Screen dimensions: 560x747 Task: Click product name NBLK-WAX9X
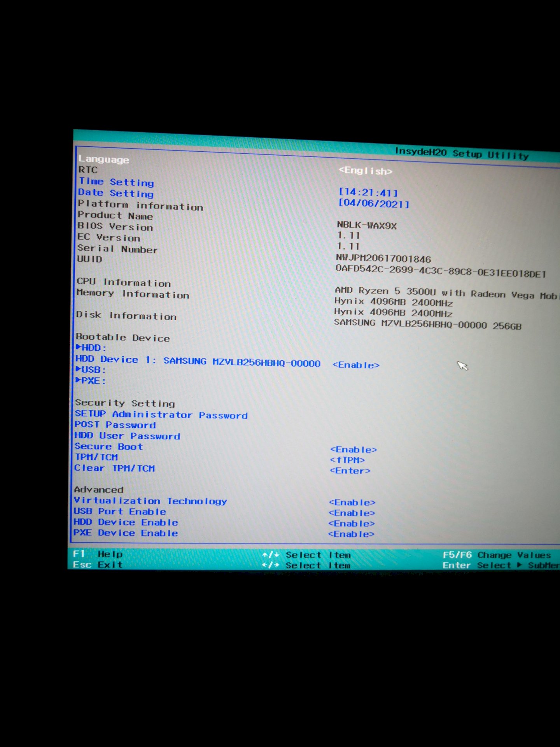point(367,225)
